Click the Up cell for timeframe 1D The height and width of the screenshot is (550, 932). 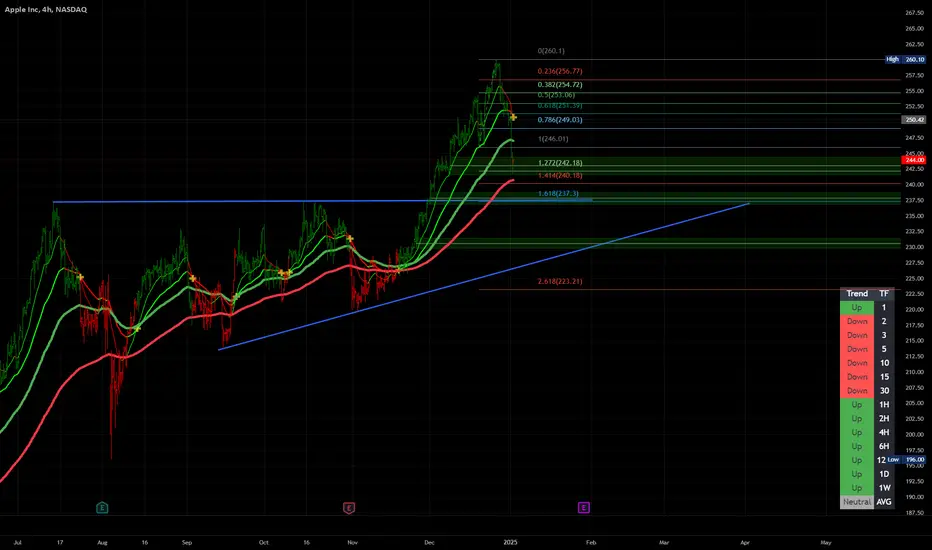pos(857,474)
